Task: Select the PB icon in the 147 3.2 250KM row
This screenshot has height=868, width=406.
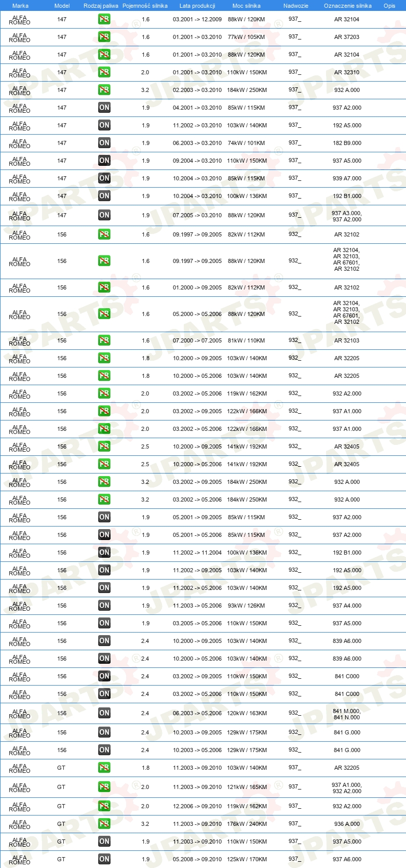Action: click(x=104, y=90)
